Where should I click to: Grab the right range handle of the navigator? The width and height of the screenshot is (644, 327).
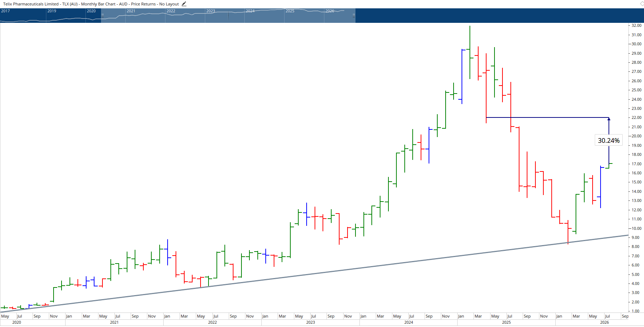(x=354, y=15)
